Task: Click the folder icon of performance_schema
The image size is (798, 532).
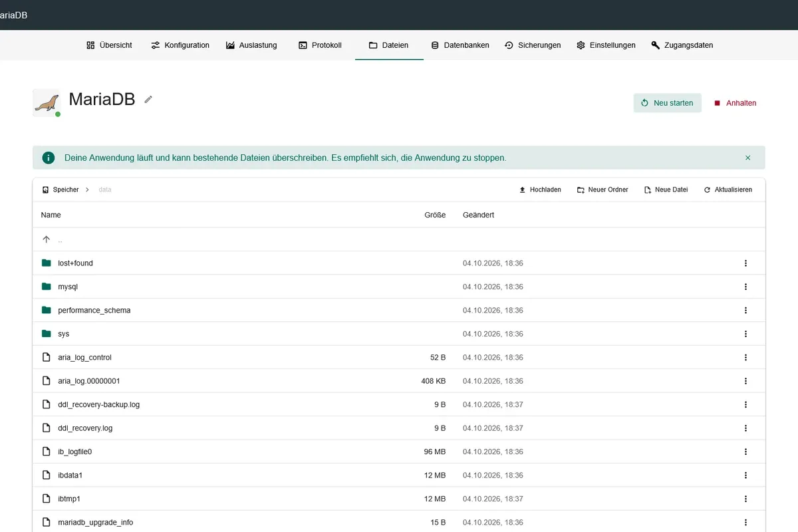Action: click(46, 311)
